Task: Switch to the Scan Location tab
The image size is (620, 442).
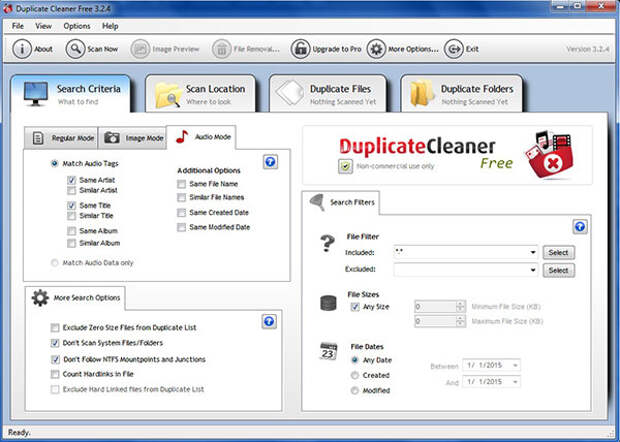Action: point(201,94)
